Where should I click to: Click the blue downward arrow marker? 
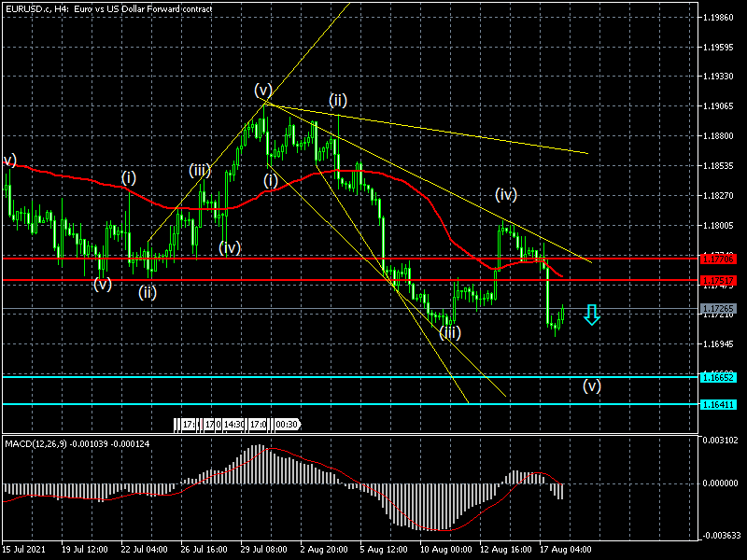590,315
